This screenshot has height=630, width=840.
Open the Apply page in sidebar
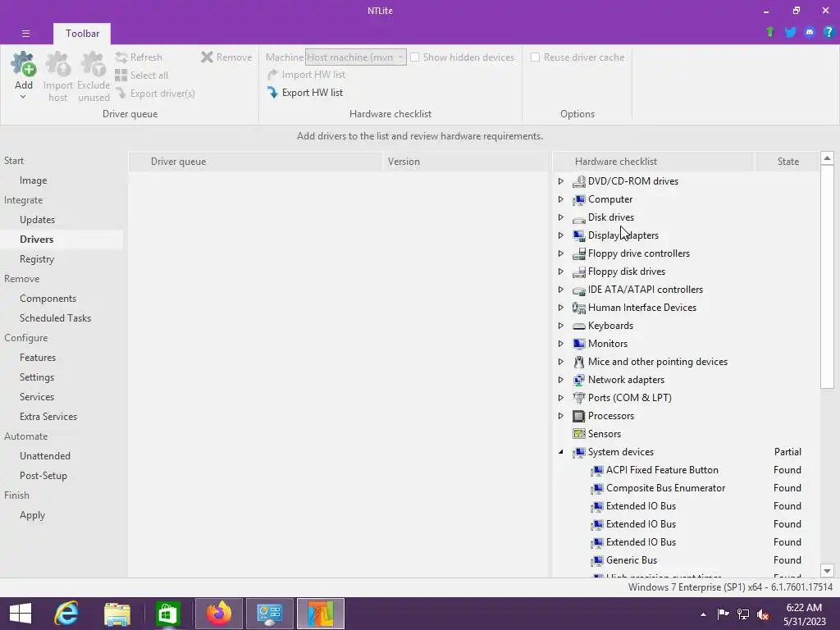click(32, 515)
